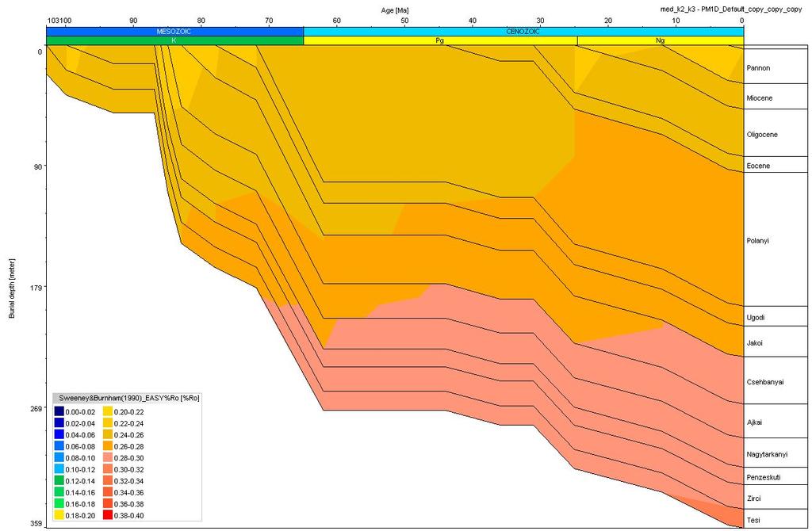Pick the 0.06-0.08 legend color swatch

click(x=59, y=446)
